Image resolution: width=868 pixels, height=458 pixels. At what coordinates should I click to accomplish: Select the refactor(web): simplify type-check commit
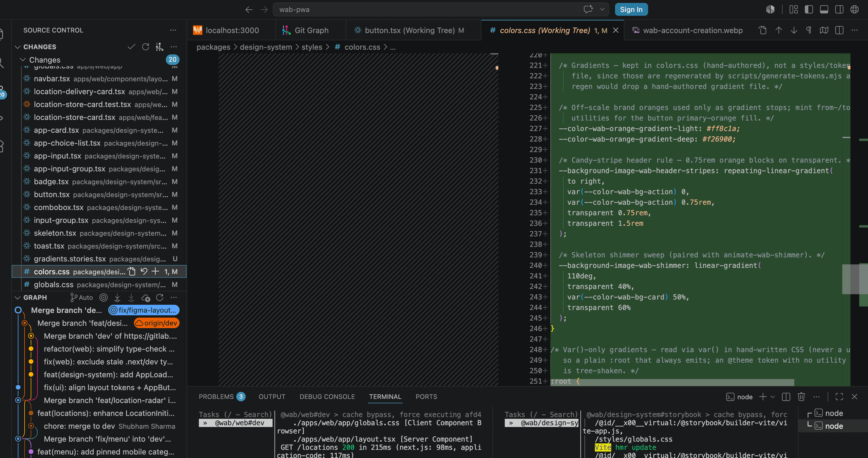[109, 349]
